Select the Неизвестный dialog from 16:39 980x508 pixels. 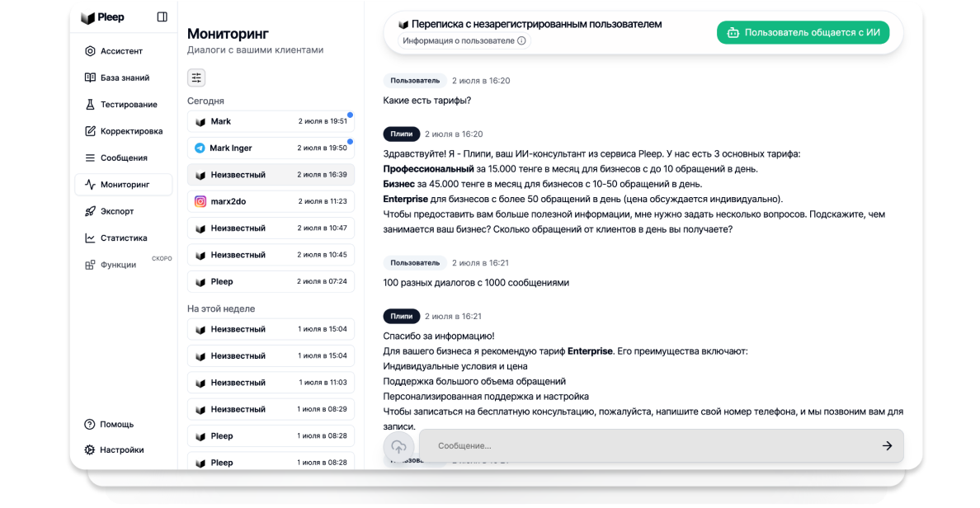271,175
